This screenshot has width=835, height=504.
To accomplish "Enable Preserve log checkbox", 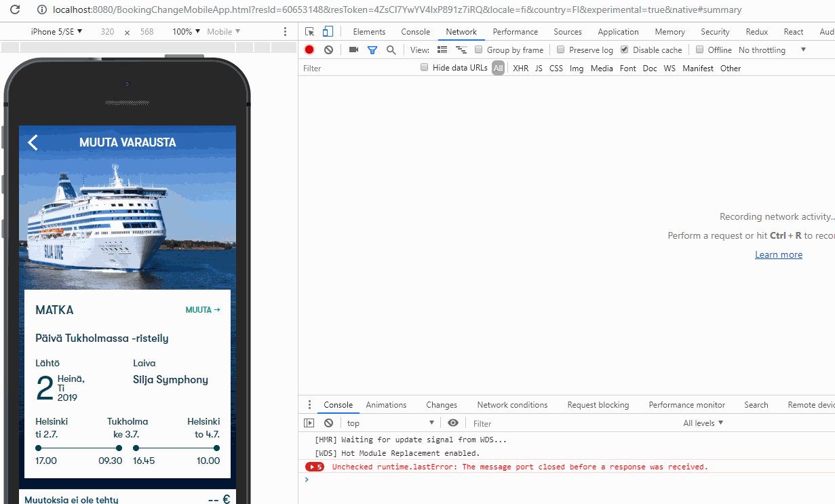I will (x=560, y=50).
